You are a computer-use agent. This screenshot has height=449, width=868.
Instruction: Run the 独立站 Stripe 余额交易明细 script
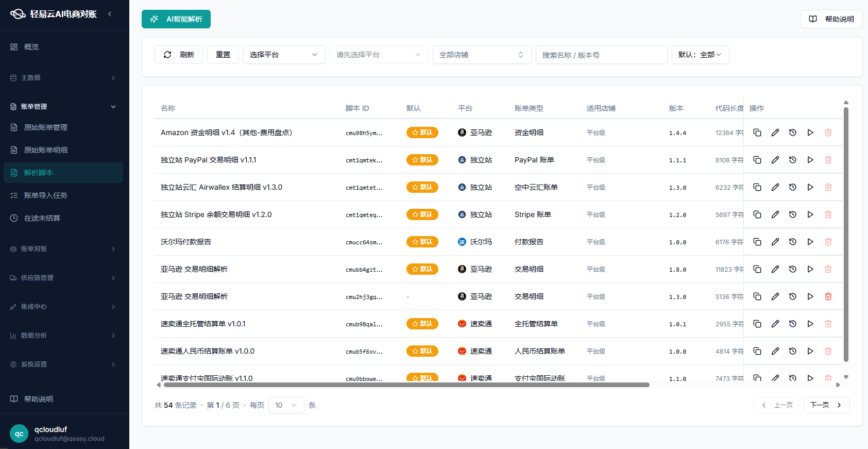(810, 214)
